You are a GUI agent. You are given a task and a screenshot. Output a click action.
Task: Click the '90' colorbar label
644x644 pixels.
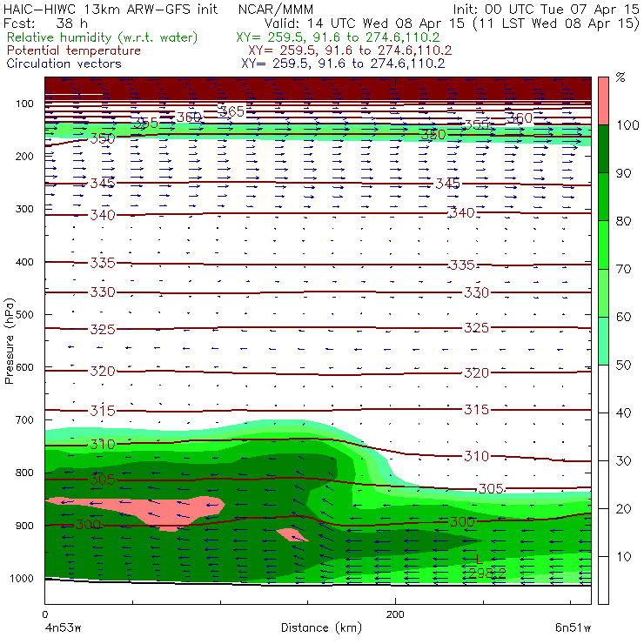coord(623,173)
